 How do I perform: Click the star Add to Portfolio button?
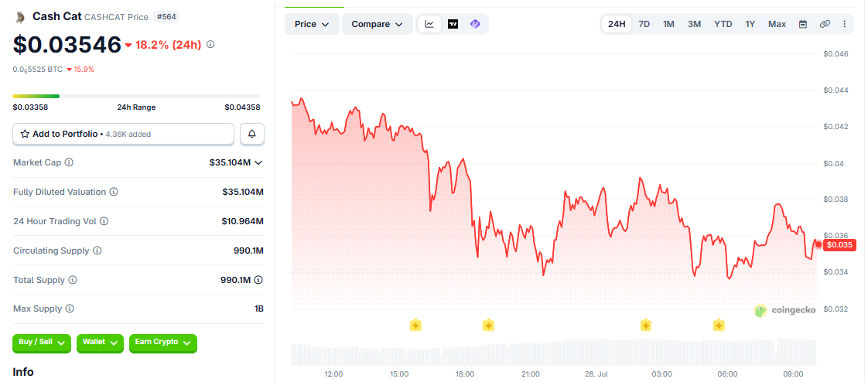pos(124,134)
